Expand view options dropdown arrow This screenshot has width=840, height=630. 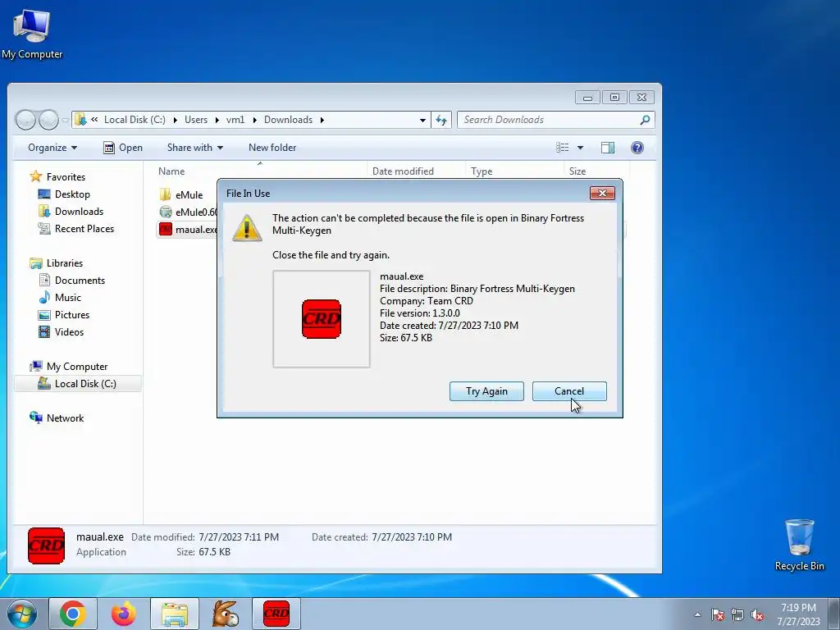point(580,148)
